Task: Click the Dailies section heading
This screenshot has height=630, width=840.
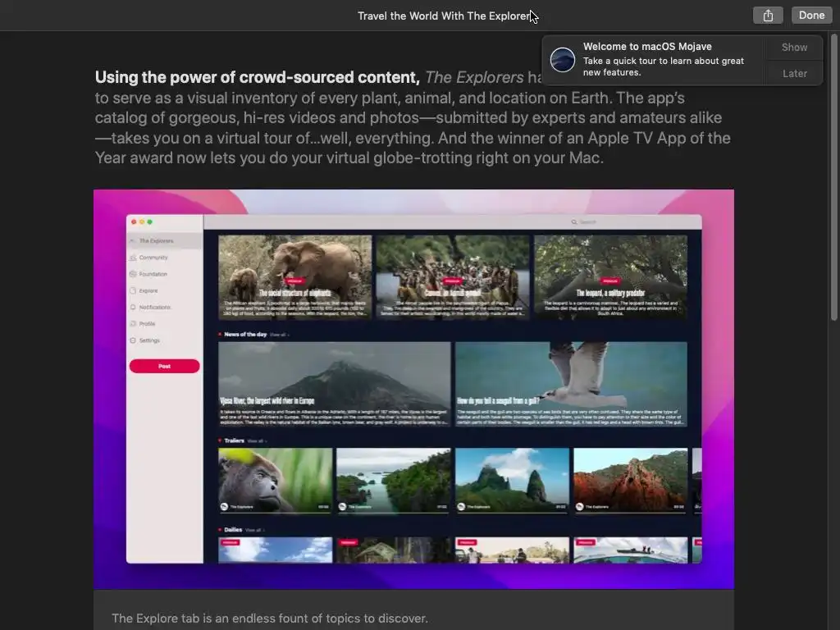Action: point(233,529)
